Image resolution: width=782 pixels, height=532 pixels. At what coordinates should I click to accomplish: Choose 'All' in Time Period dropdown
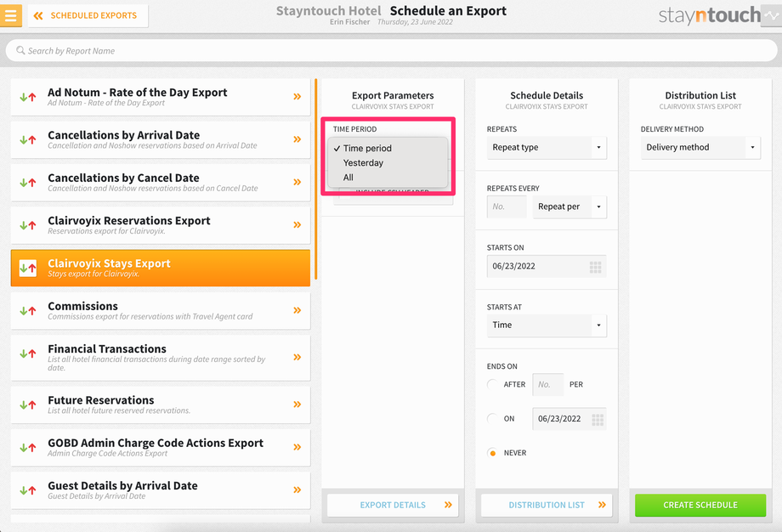point(348,178)
